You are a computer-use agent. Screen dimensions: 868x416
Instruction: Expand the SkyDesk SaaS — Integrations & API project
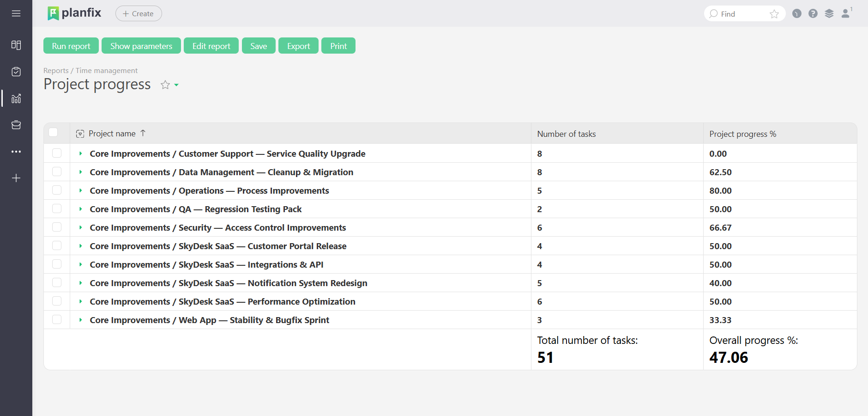80,264
